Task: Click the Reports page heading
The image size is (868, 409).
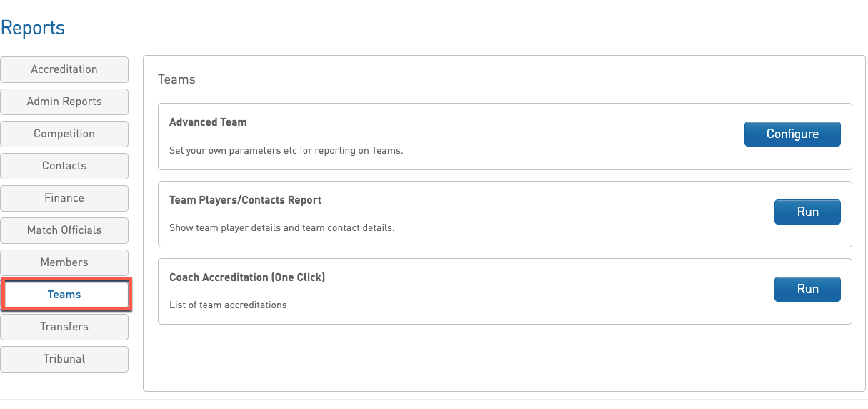Action: (33, 28)
